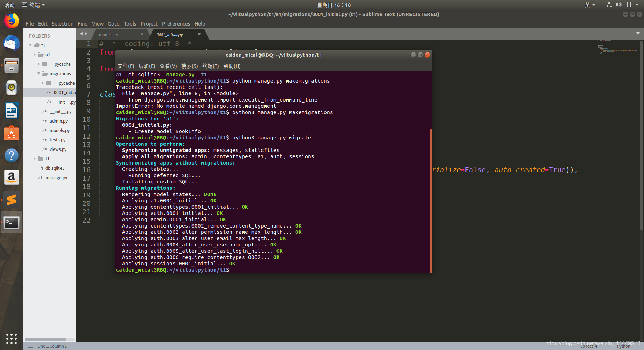644x350 pixels.
Task: Close the terminal window
Action: coord(427,55)
